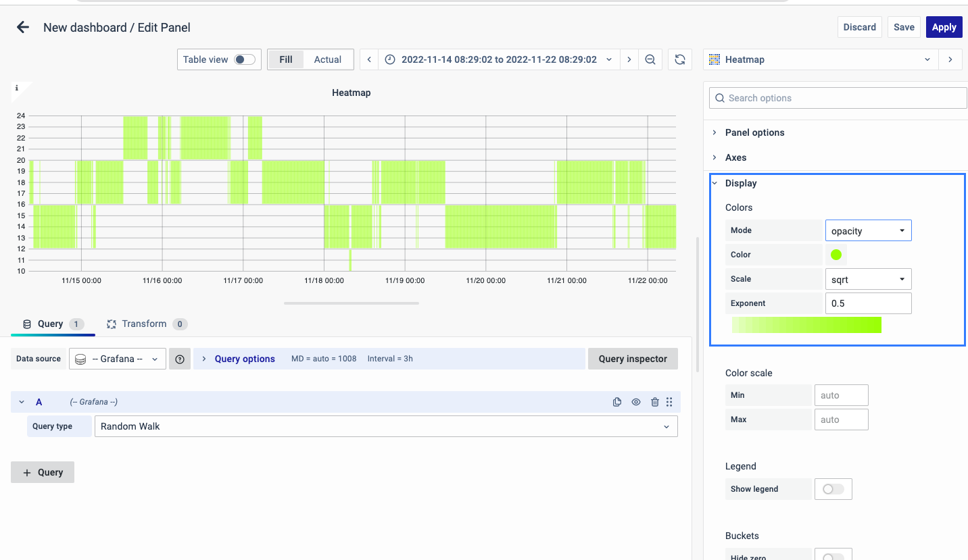The height and width of the screenshot is (560, 968).
Task: Click the drag handle icon on query A
Action: pyautogui.click(x=669, y=402)
